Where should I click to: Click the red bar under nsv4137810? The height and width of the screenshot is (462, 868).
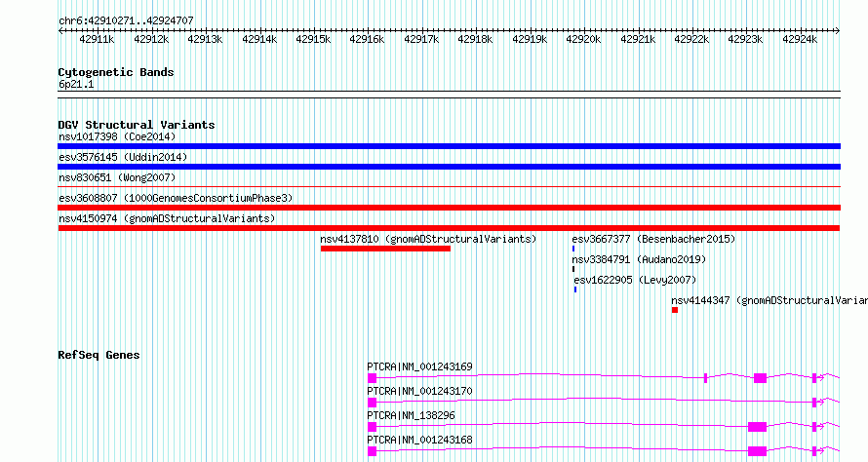click(385, 249)
